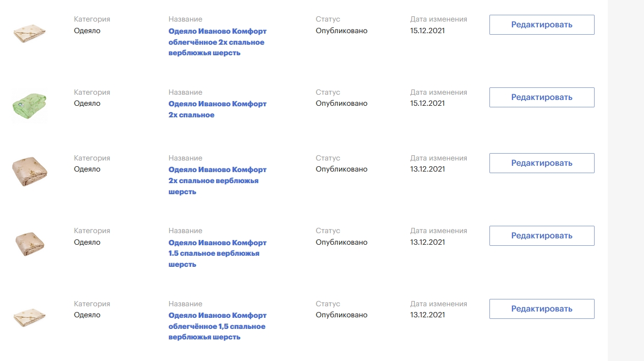Click Редактировать for облегчённое 1,5 спальное blanket
The width and height of the screenshot is (644, 361).
click(542, 309)
